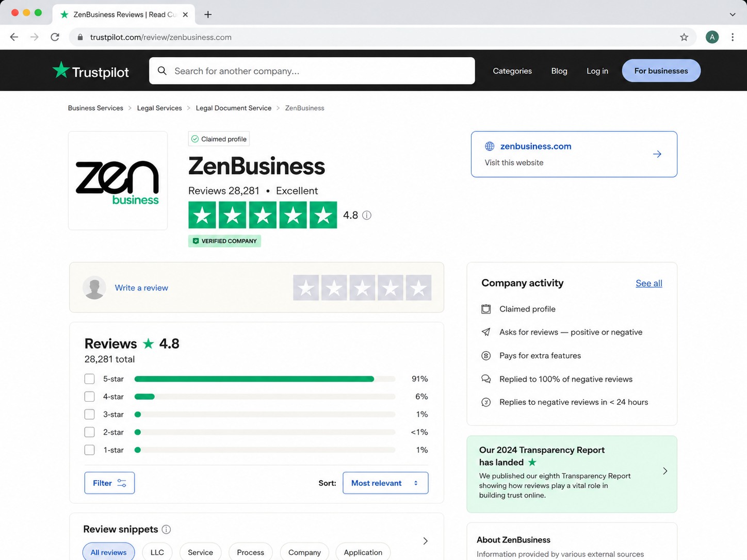Open the Filter button
The image size is (747, 560).
point(109,483)
